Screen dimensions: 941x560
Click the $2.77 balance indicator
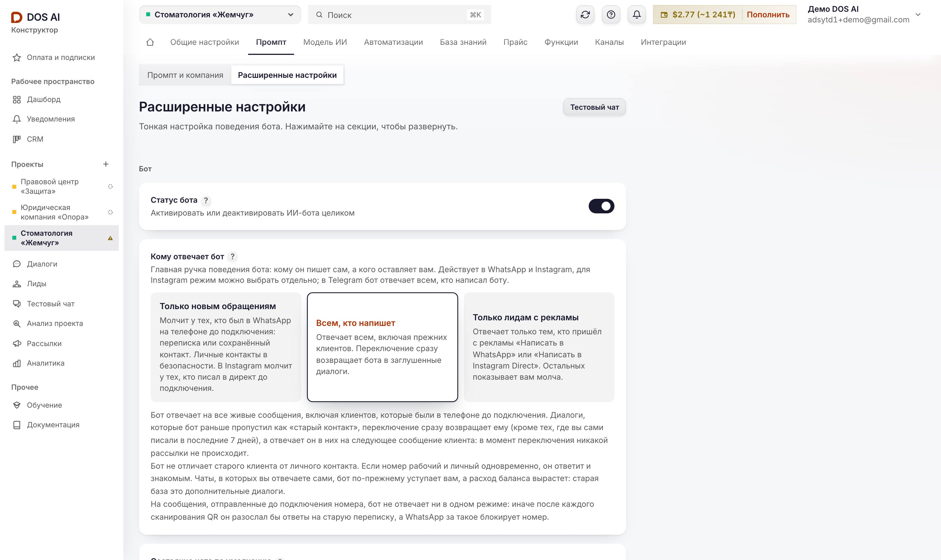click(698, 15)
